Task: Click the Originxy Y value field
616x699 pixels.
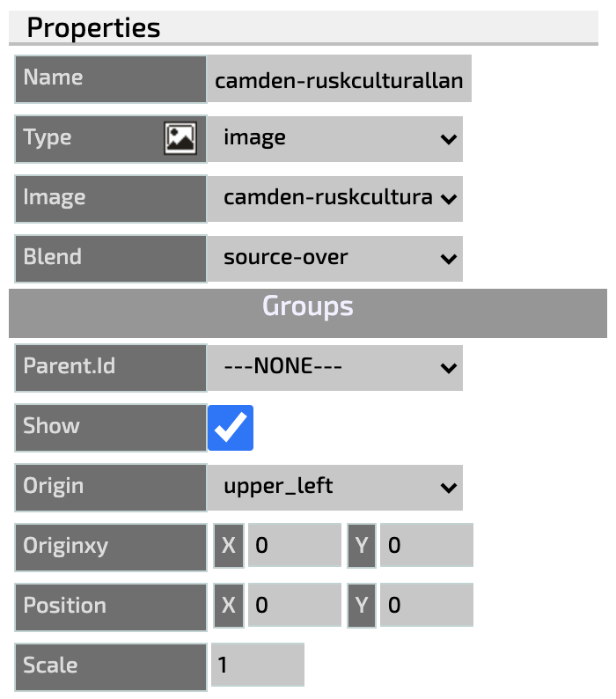Action: point(427,545)
